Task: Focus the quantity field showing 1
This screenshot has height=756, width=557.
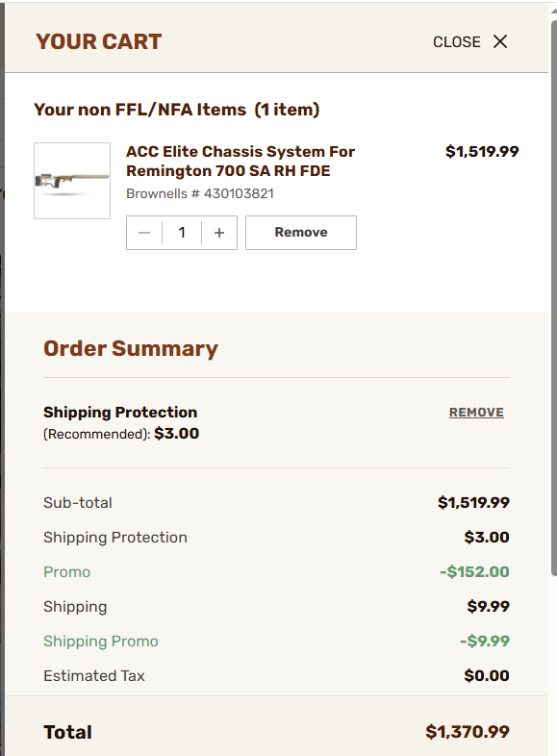Action: 182,233
